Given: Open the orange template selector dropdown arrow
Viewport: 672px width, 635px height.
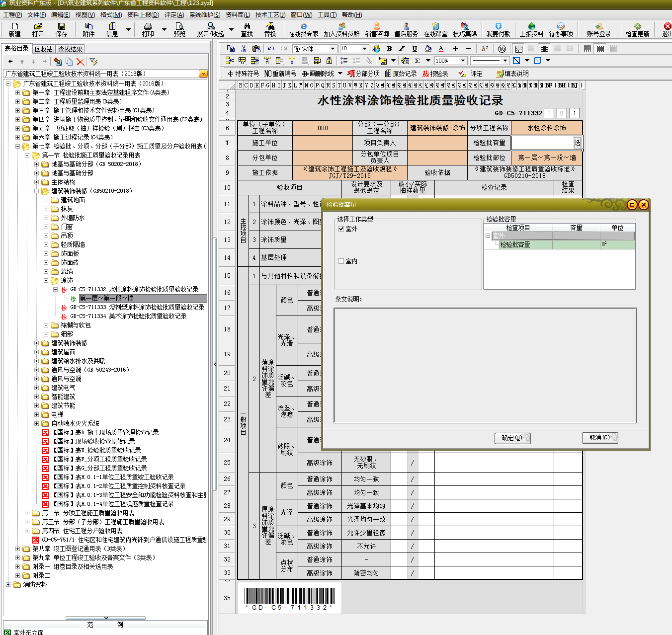Looking at the screenshot, I should point(203,74).
